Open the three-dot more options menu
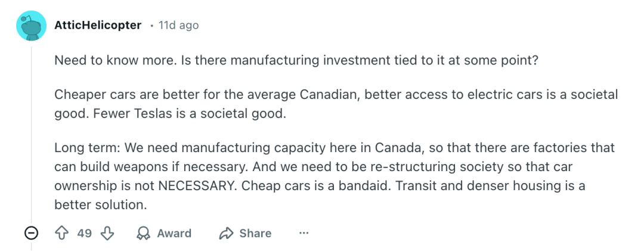This screenshot has height=251, width=644. (x=304, y=233)
